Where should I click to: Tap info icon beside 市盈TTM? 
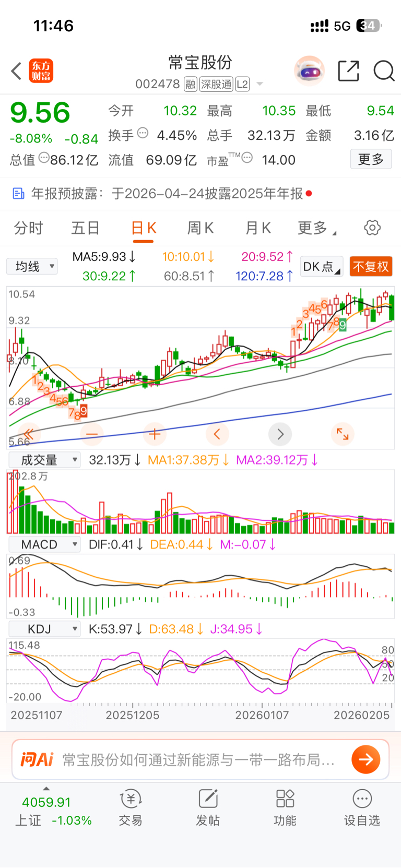click(247, 158)
